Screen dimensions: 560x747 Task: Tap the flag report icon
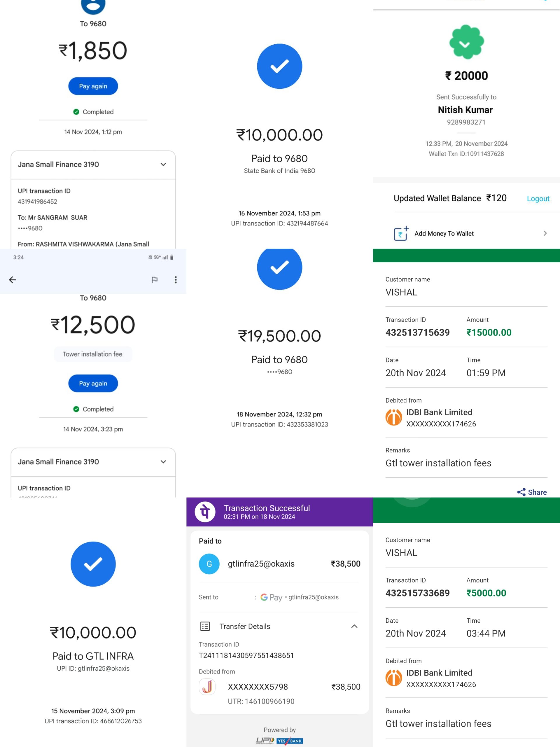tap(155, 280)
